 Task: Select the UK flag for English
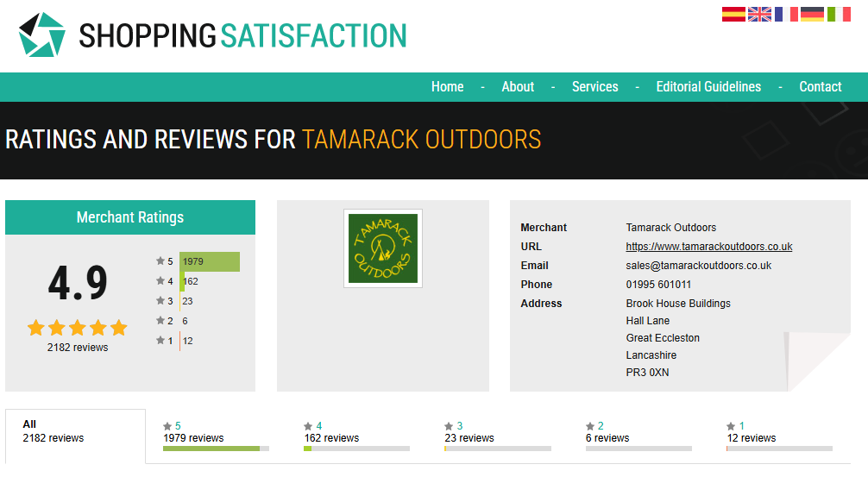click(759, 14)
